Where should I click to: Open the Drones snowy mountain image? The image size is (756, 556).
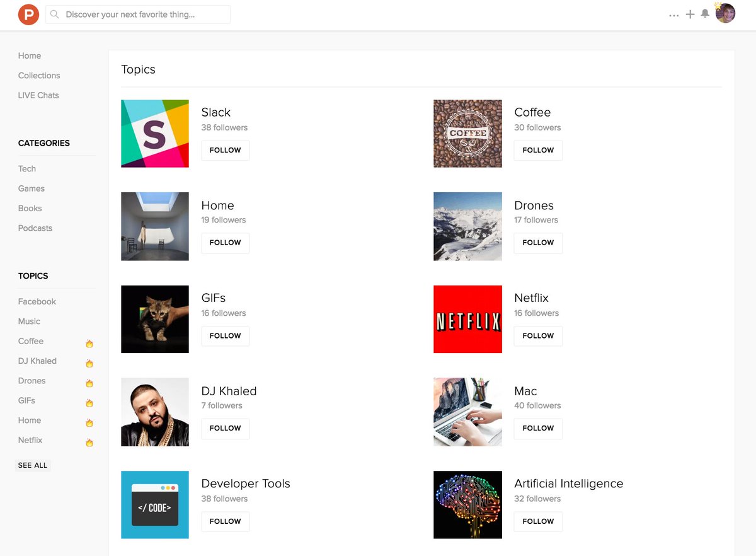click(x=467, y=226)
